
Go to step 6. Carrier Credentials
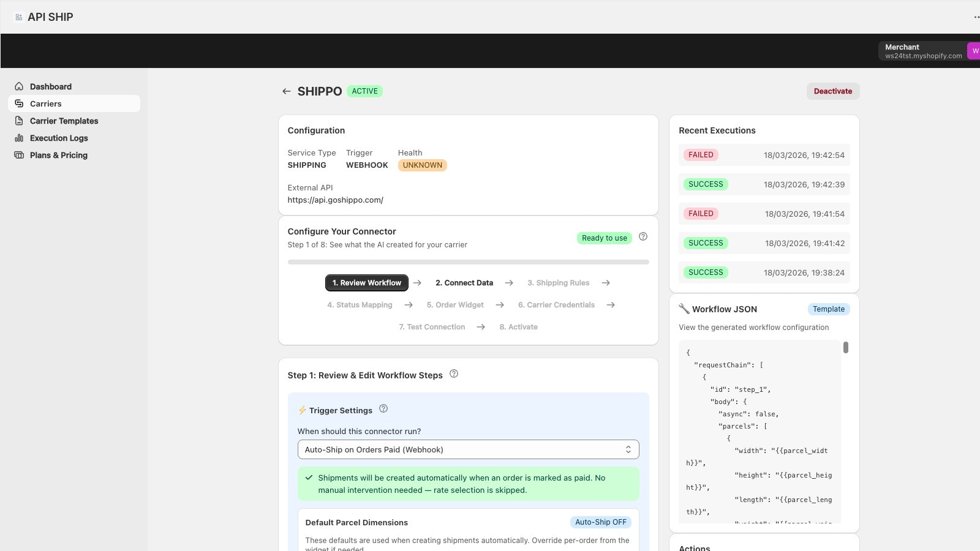click(556, 305)
